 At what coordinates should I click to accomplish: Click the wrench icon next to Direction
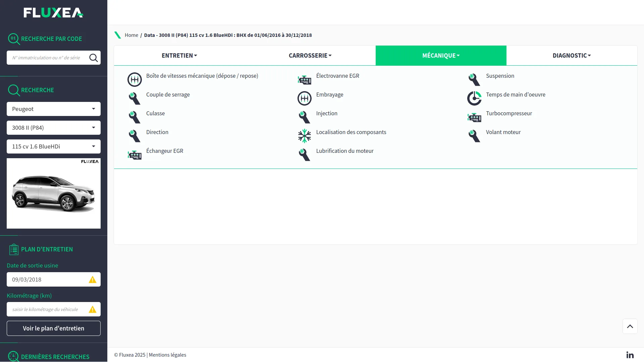(135, 136)
